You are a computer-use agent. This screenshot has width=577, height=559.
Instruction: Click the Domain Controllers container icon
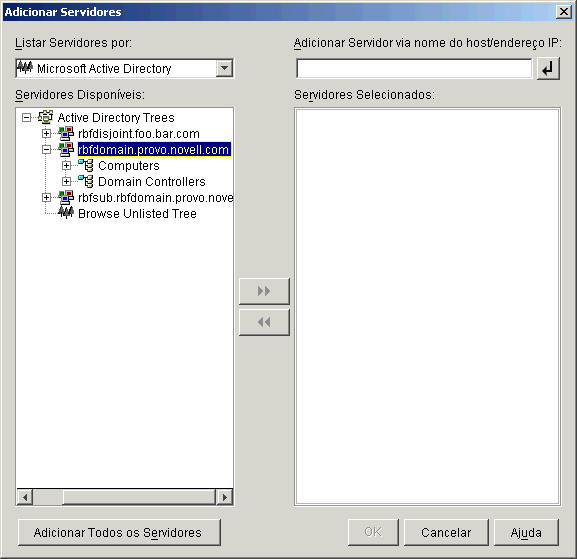(x=86, y=181)
